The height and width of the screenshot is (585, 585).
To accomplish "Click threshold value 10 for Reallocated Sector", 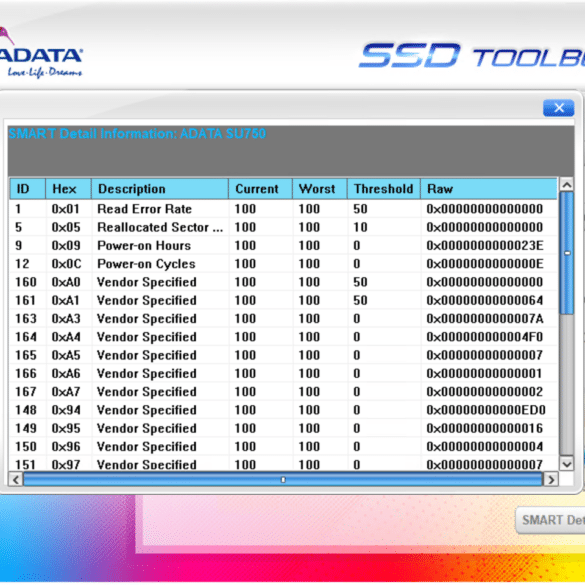I will tap(360, 227).
